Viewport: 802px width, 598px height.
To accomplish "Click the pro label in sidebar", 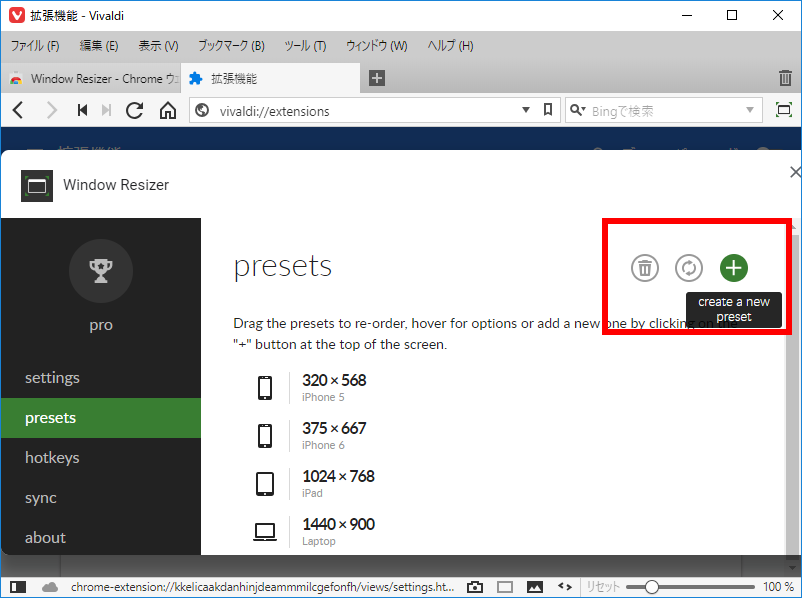I will click(101, 325).
